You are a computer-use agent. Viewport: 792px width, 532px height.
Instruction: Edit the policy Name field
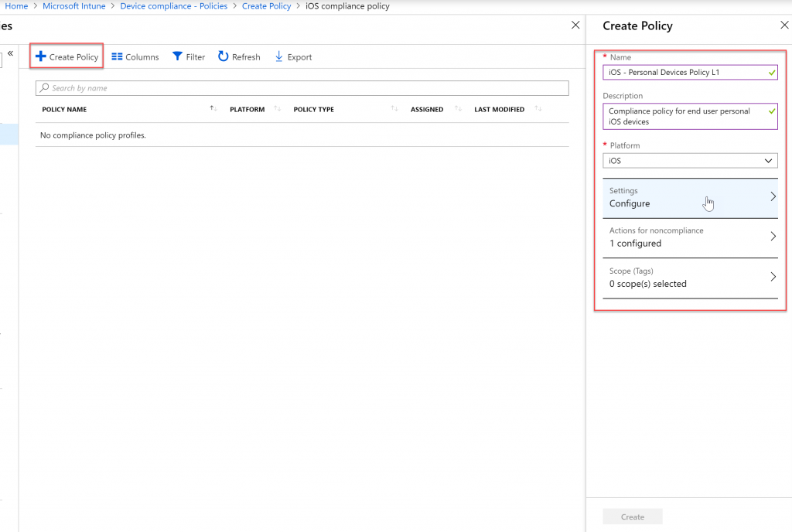[x=690, y=72]
